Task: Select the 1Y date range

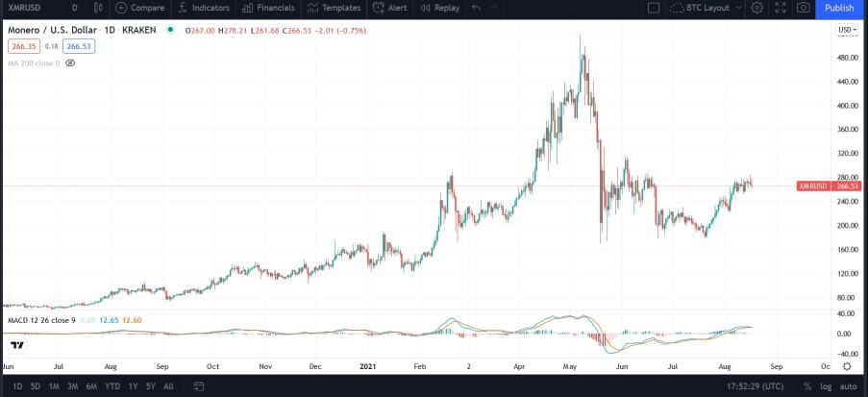Action: [133, 386]
